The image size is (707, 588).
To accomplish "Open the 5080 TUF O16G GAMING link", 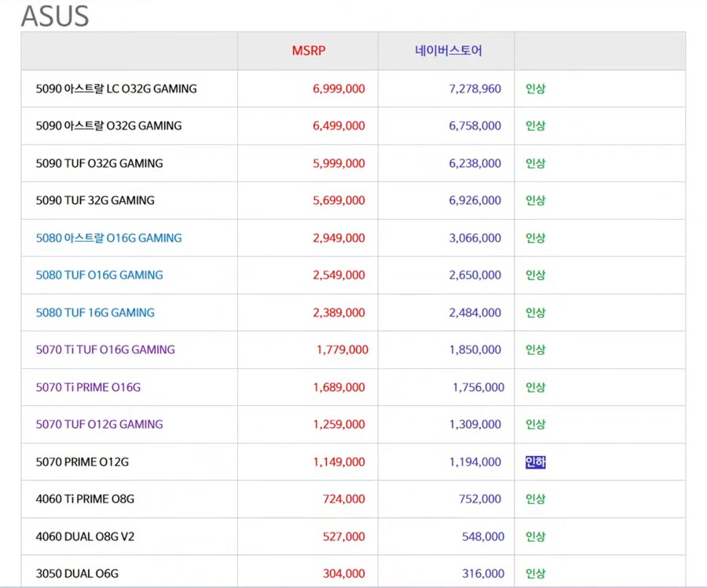I will 99,275.
